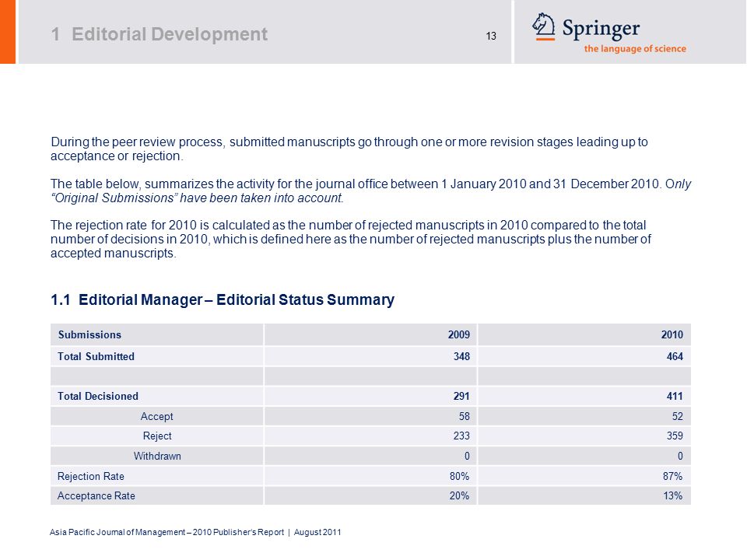Screen dimensions: 747x560
Task: Select the 'Reject' row label
Action: click(157, 436)
